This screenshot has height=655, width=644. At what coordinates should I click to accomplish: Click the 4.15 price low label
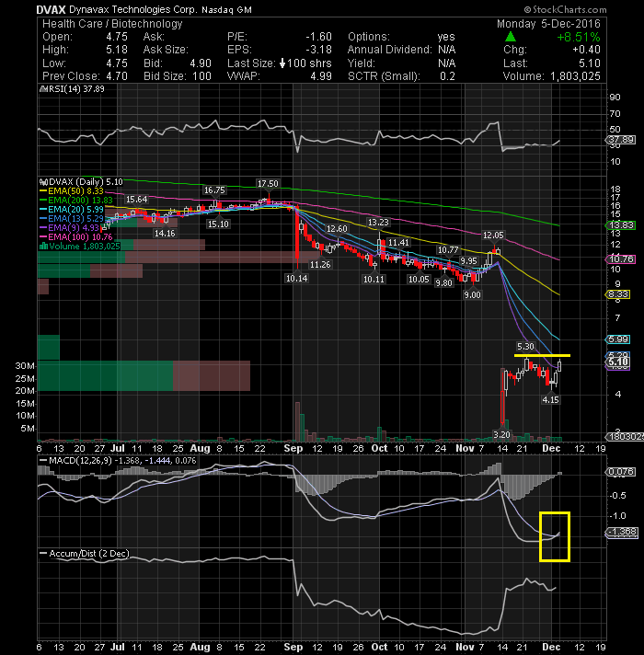[x=550, y=400]
